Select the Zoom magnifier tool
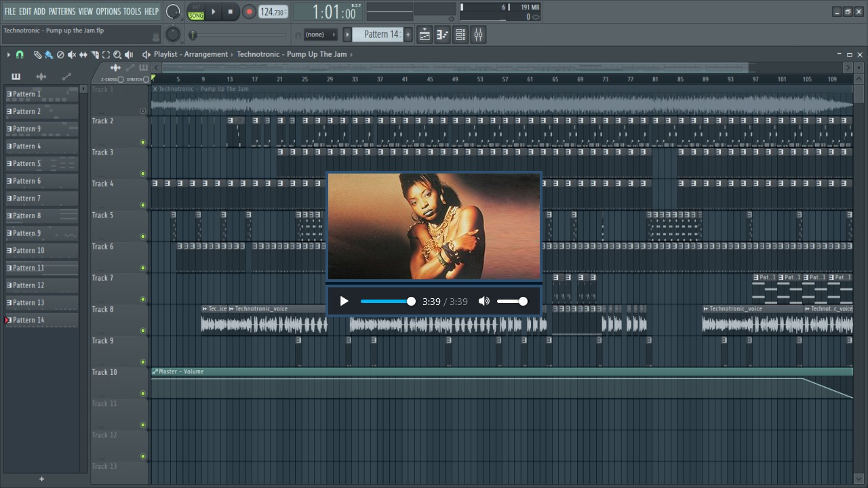 pos(117,55)
